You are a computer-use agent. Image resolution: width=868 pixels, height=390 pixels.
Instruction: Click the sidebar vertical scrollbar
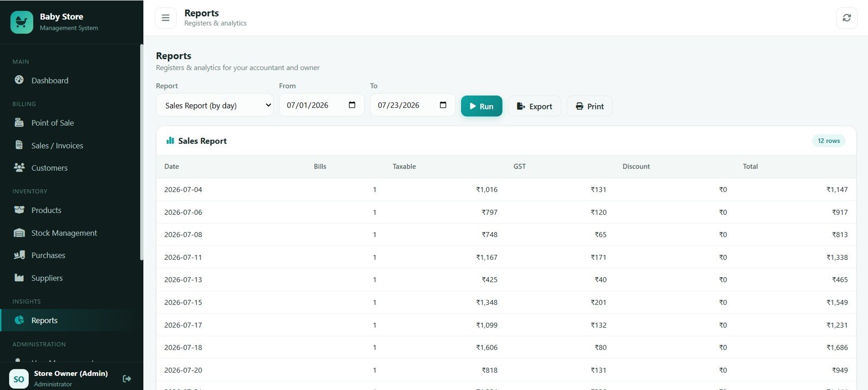point(142,152)
